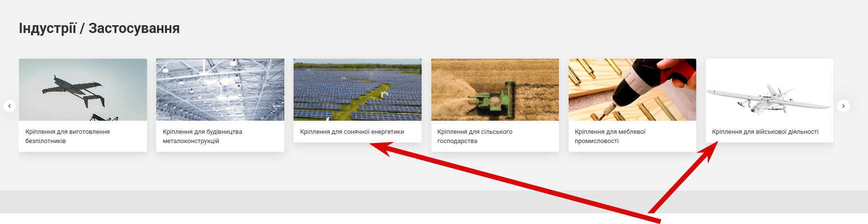
Task: Visit 'Кріплення для сільського господарства' link
Action: coord(475,136)
